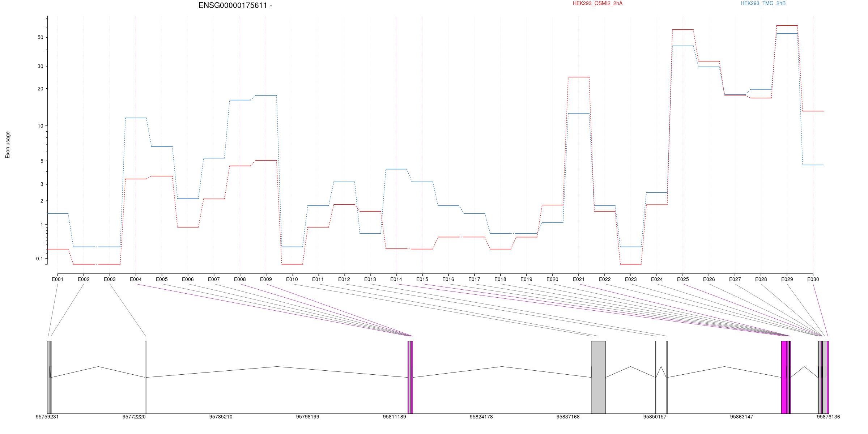Screen dimensions: 868x434
Task: Click exon label E021
Action: click(579, 279)
